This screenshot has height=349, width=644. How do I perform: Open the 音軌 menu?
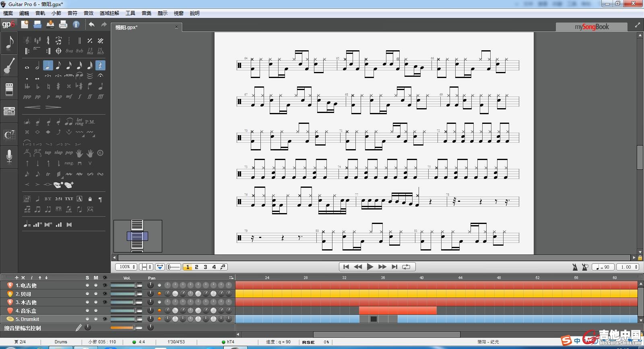pos(40,13)
